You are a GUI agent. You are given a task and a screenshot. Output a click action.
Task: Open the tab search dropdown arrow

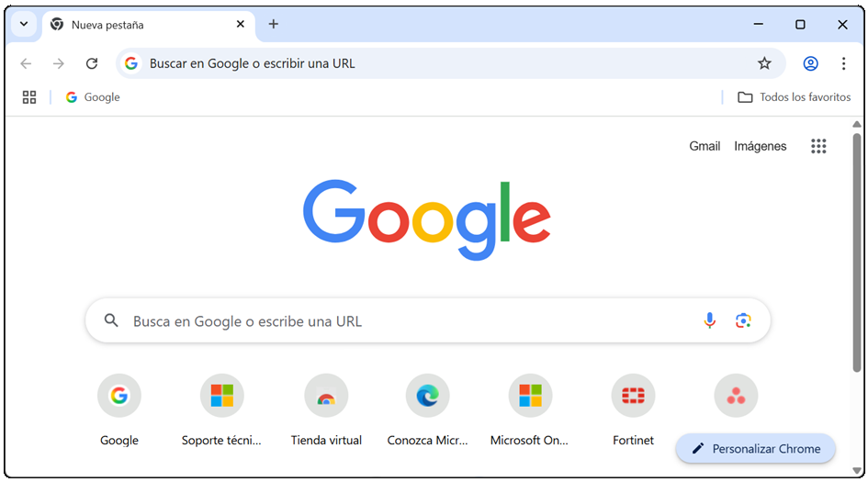(24, 25)
